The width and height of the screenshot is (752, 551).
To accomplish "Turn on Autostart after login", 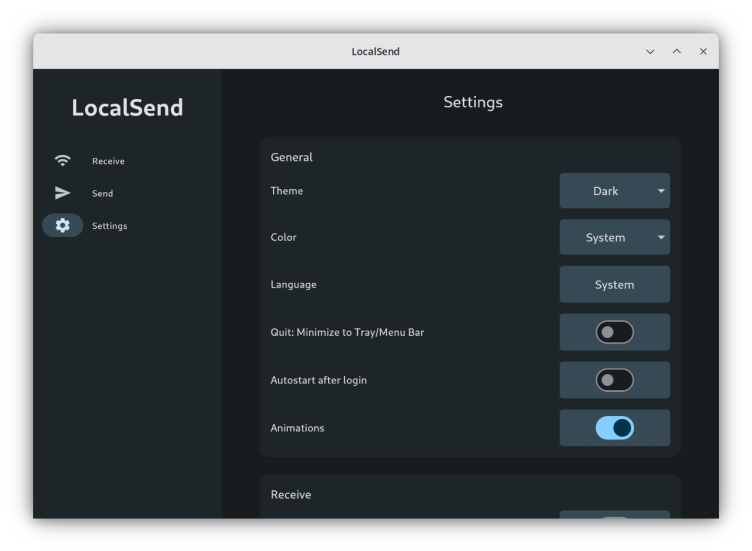I will (x=614, y=380).
